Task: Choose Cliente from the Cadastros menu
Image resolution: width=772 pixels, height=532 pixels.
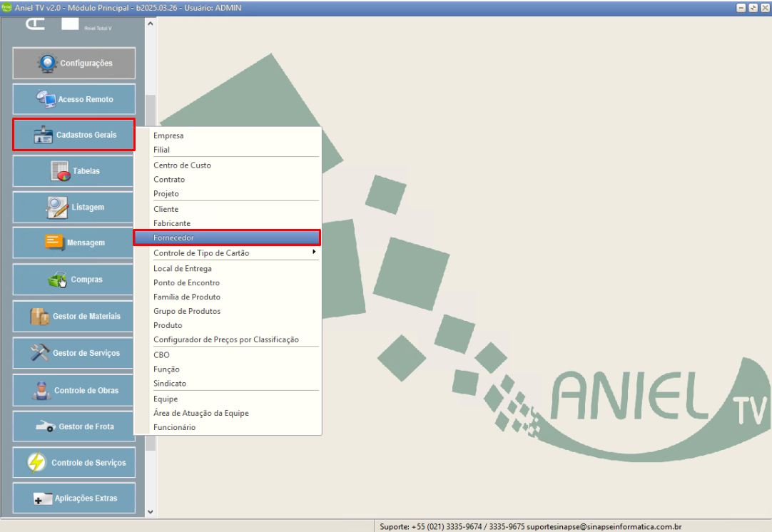Action: [x=166, y=209]
